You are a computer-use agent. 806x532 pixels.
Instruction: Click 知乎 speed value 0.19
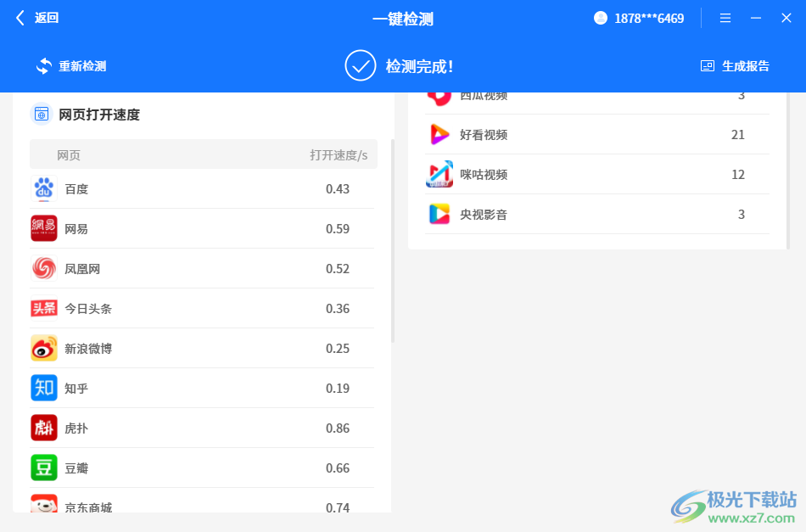(x=338, y=388)
